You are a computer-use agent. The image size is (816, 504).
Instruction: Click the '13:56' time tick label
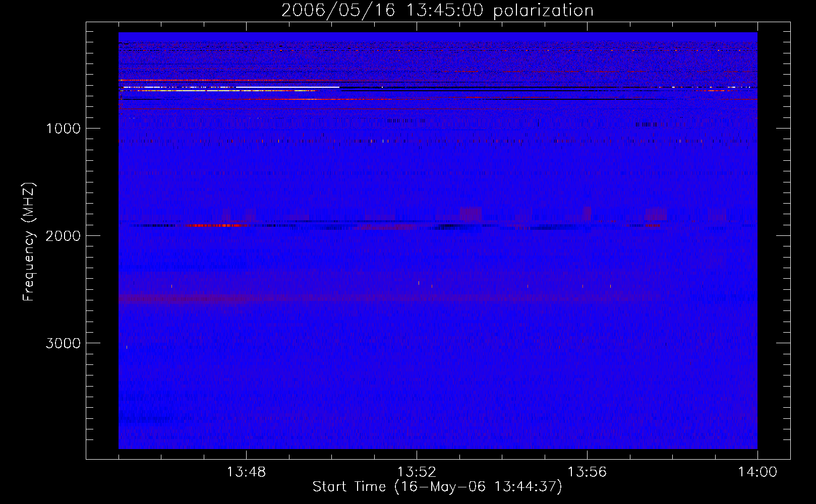coord(587,472)
